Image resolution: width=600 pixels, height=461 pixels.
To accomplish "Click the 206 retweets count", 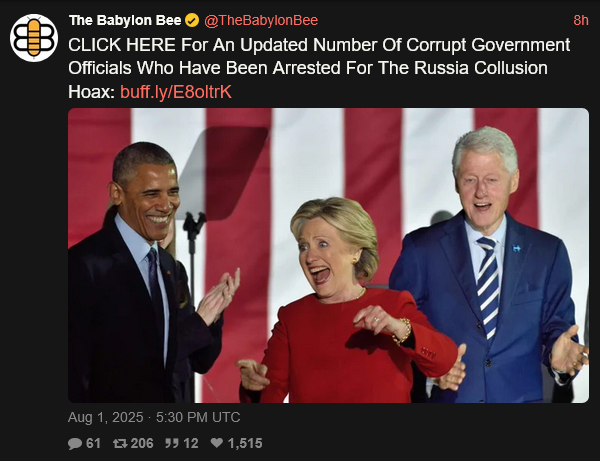I will coord(142,443).
